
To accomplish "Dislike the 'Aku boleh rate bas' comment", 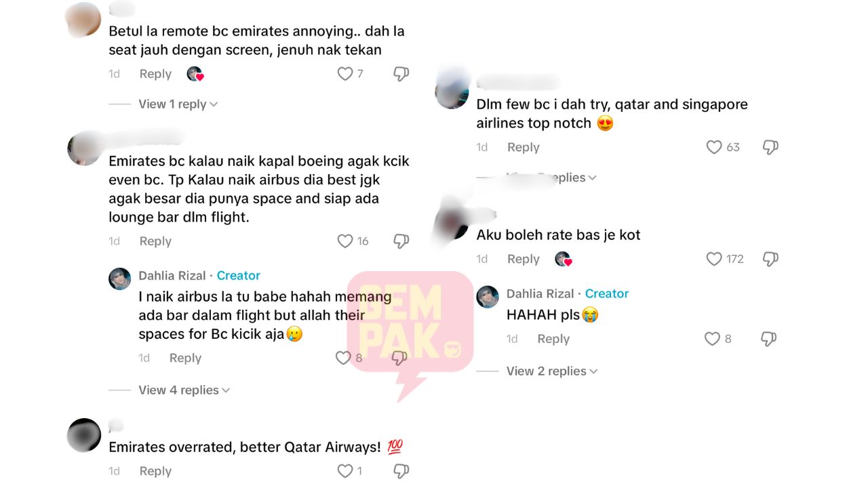I will coord(770,259).
